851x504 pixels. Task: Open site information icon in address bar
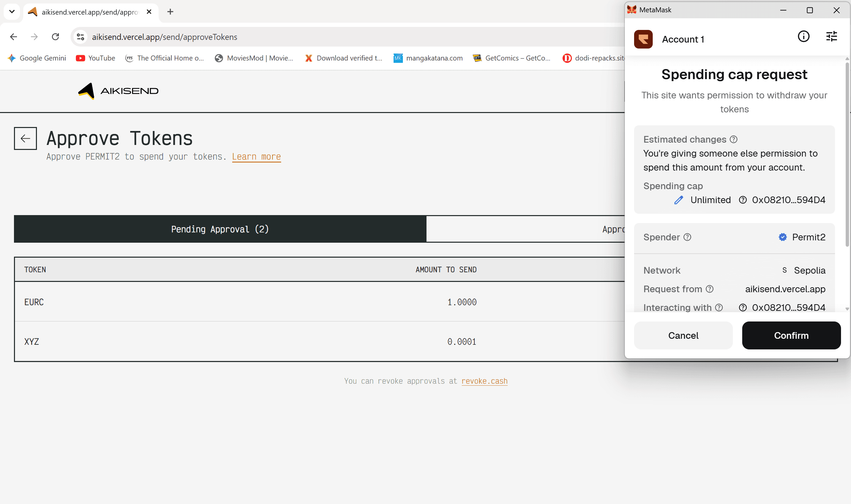(x=81, y=37)
